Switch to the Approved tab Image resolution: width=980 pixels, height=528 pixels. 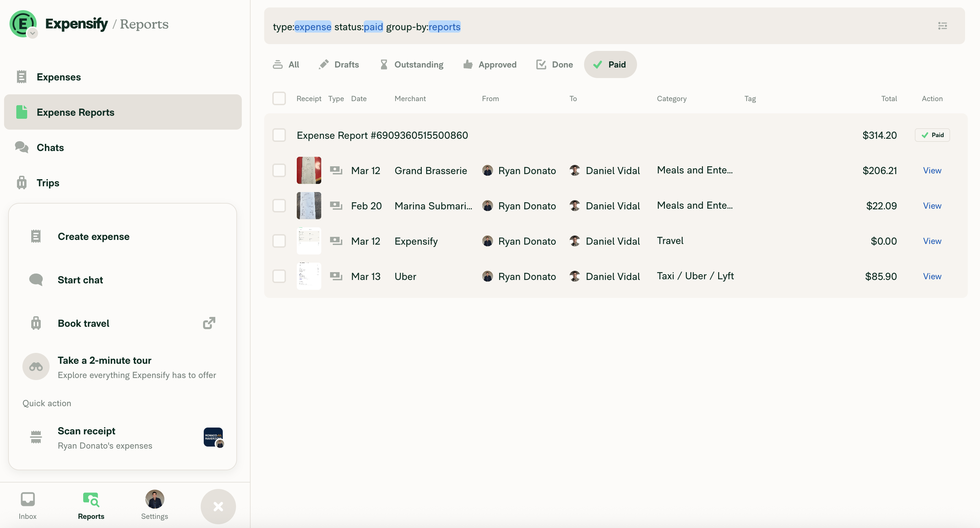click(x=490, y=64)
